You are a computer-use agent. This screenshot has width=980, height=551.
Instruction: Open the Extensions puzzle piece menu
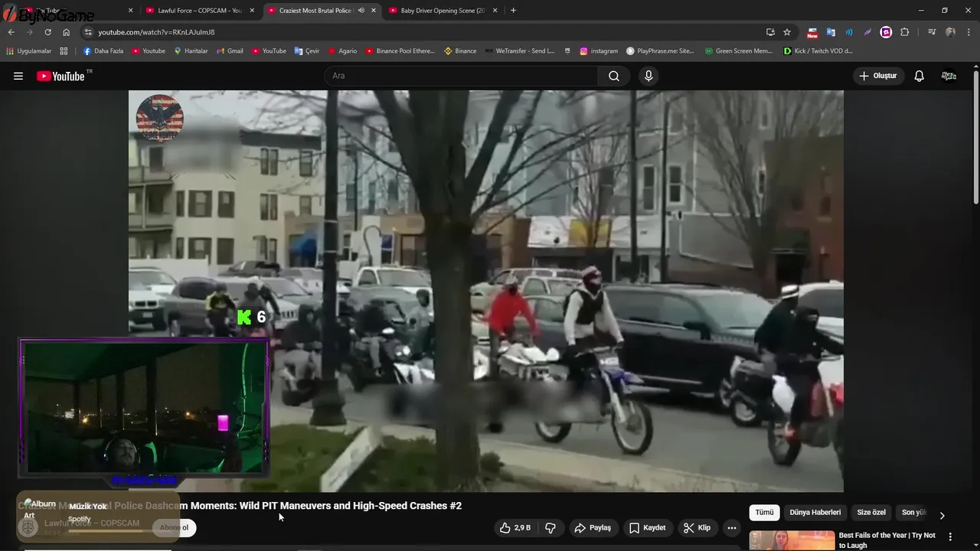pos(904,32)
